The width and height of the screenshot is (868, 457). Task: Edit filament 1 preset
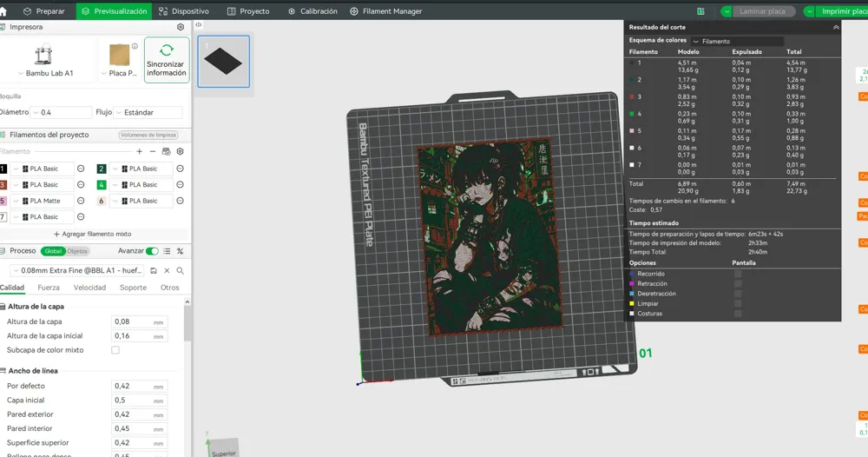[81, 169]
